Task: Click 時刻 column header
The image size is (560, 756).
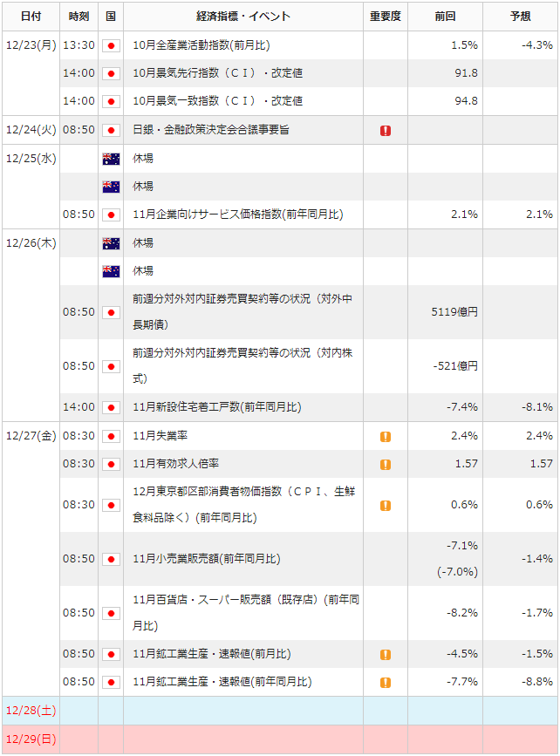Action: 79,17
